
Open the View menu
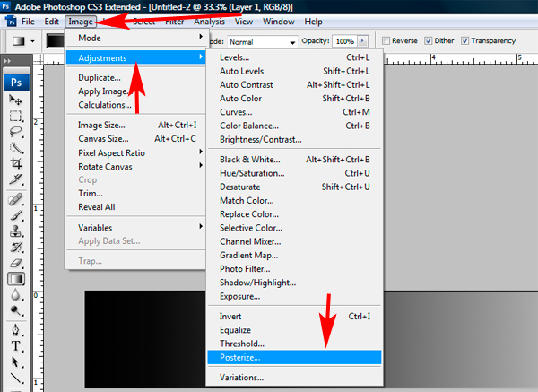pyautogui.click(x=244, y=22)
